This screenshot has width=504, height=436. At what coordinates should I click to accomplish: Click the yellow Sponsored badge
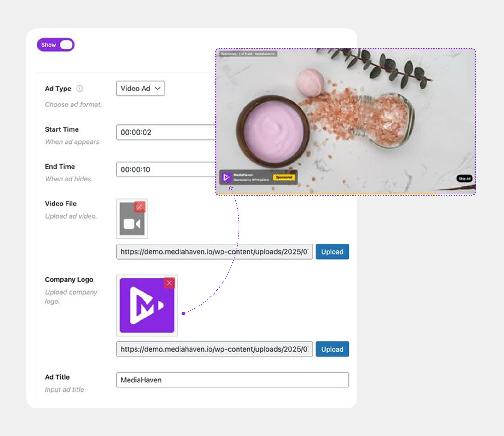click(284, 177)
